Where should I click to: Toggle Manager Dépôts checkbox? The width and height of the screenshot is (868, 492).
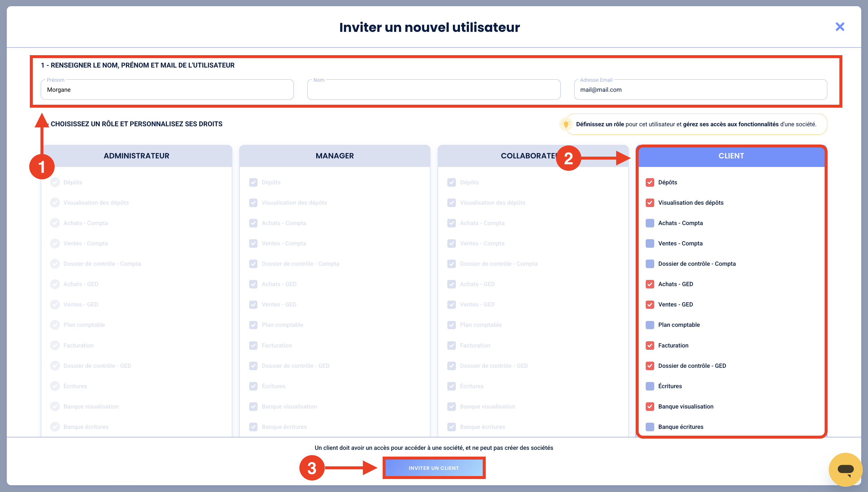(x=253, y=183)
